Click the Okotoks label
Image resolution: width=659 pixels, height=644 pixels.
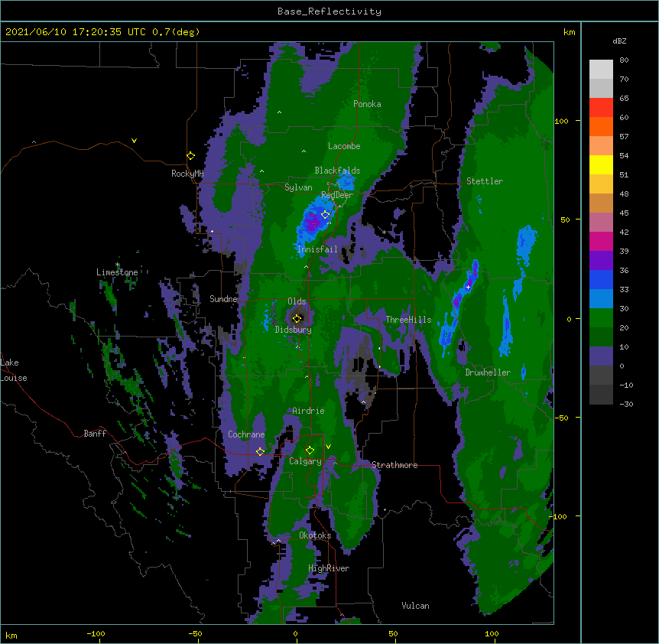pyautogui.click(x=315, y=535)
